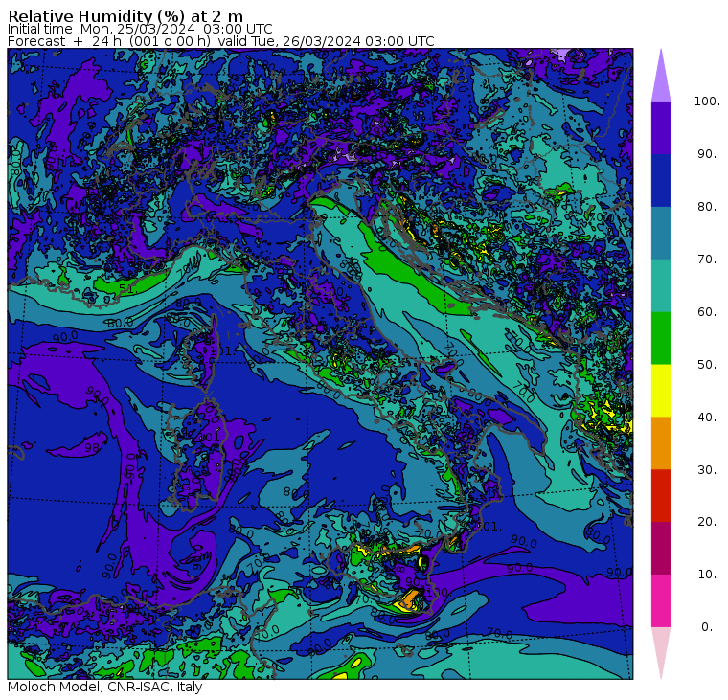The height and width of the screenshot is (700, 728).
Task: Click the '90.' legend label
Action: (x=707, y=154)
